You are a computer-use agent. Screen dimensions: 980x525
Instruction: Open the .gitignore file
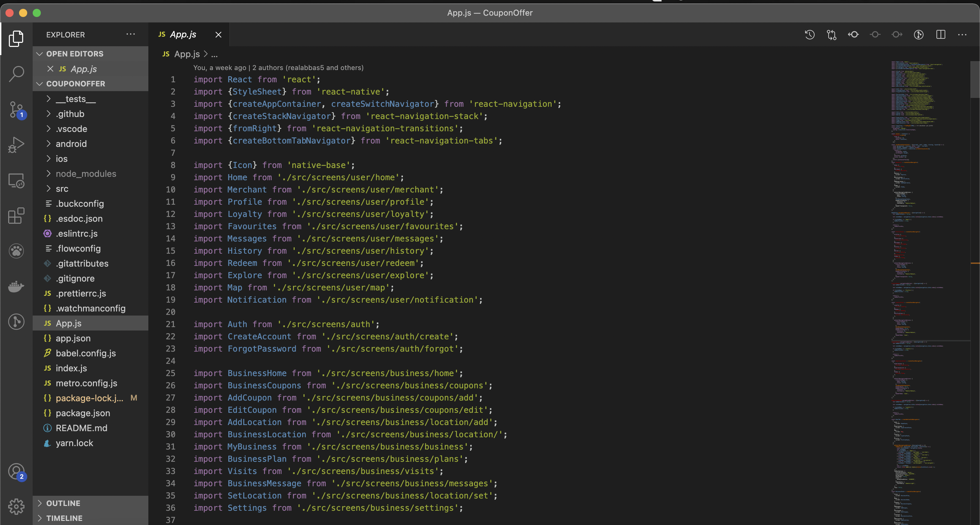[91, 278]
